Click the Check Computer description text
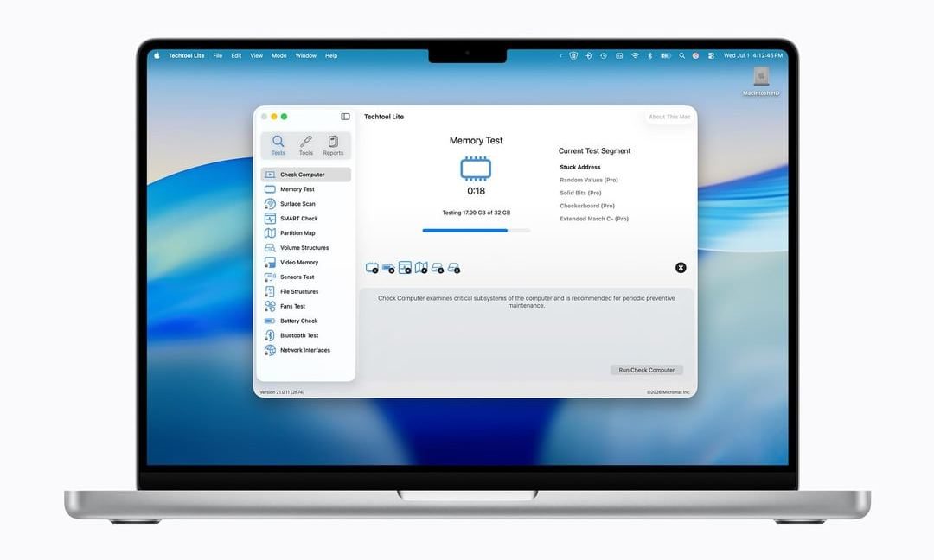Image resolution: width=934 pixels, height=560 pixels. (527, 302)
